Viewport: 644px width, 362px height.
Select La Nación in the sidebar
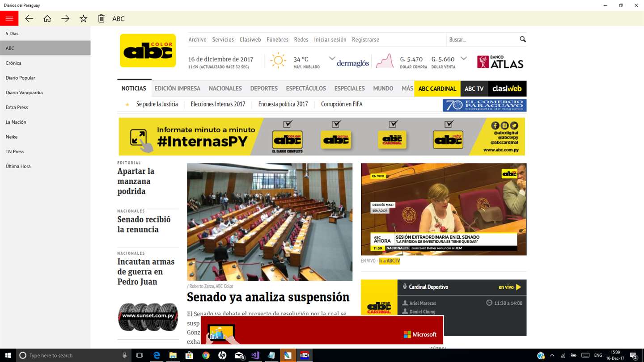click(x=45, y=122)
